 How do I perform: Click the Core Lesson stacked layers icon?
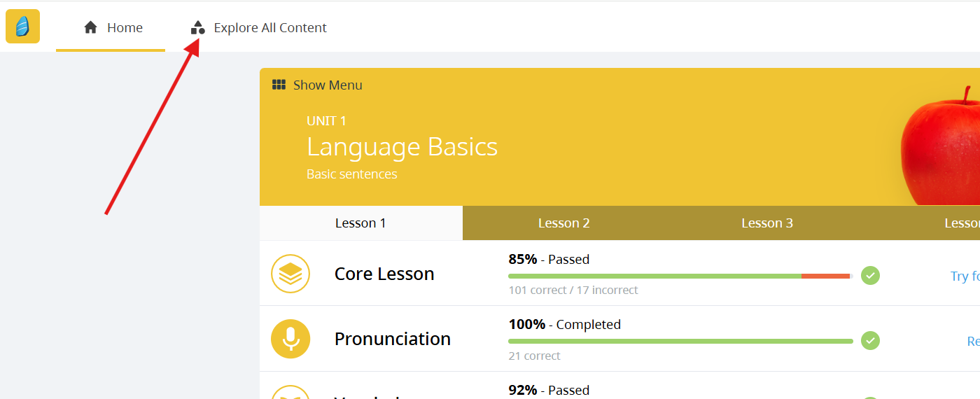tap(290, 274)
